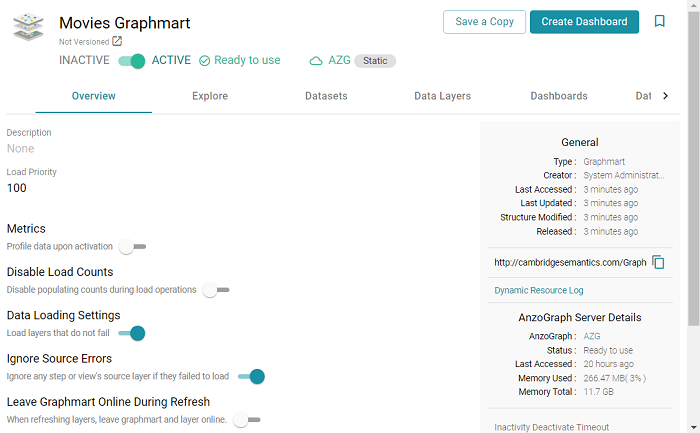The height and width of the screenshot is (433, 700).
Task: Click the Description field showing None
Action: (21, 148)
